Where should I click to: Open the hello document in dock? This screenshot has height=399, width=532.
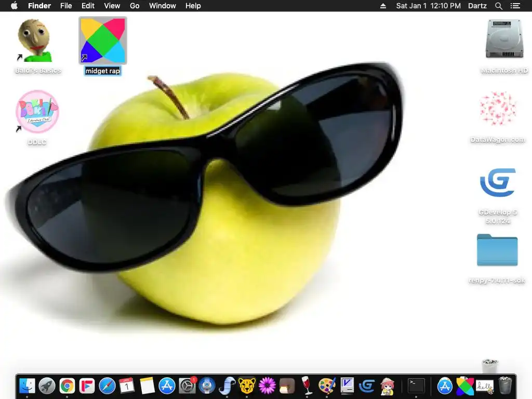pyautogui.click(x=485, y=386)
